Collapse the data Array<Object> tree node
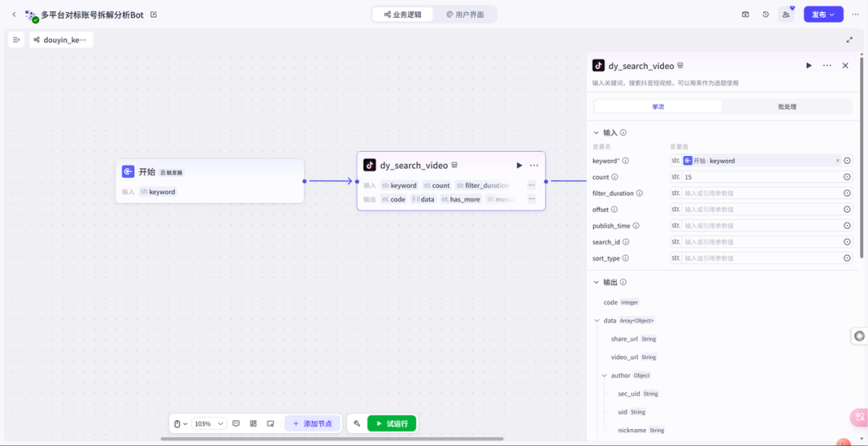 pyautogui.click(x=596, y=321)
